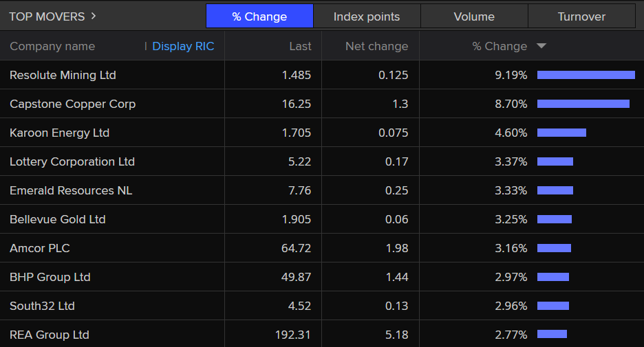Sort by the Net change column header

(376, 46)
